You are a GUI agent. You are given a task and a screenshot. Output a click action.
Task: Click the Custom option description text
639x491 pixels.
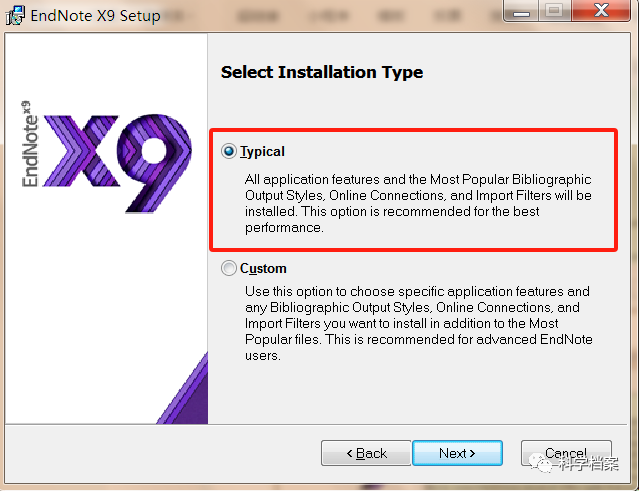(419, 324)
